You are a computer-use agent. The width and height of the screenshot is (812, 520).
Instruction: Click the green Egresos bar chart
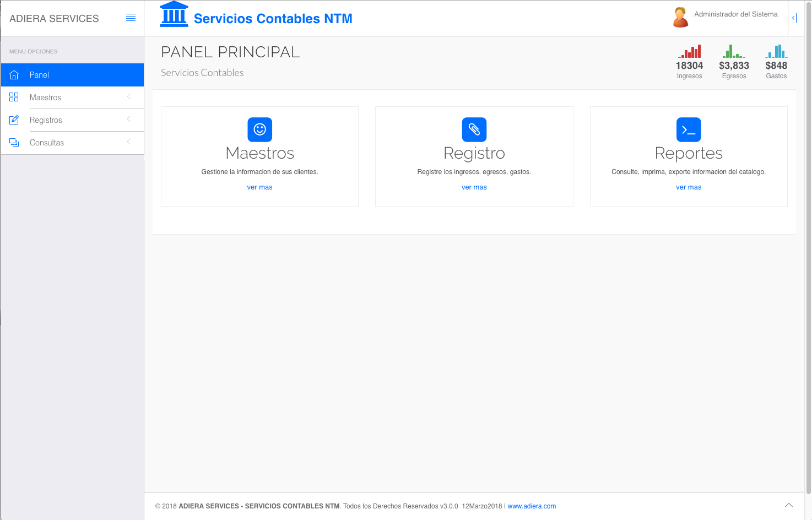(x=734, y=52)
